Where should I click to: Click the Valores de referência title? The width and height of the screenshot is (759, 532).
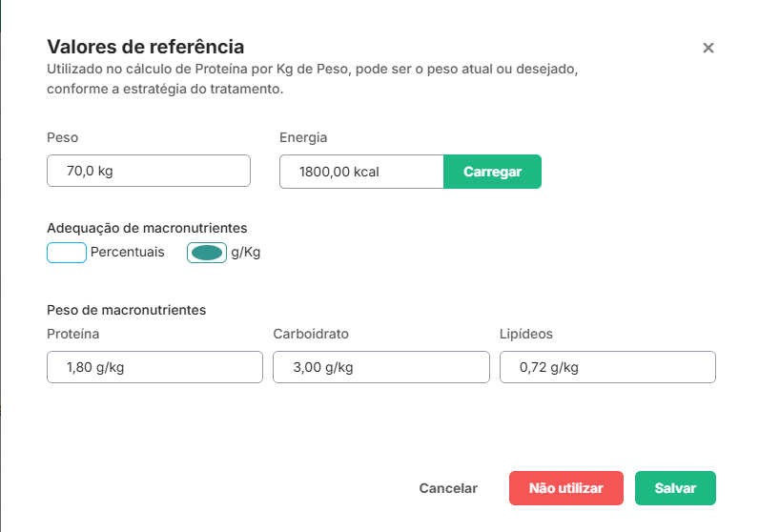click(x=146, y=47)
